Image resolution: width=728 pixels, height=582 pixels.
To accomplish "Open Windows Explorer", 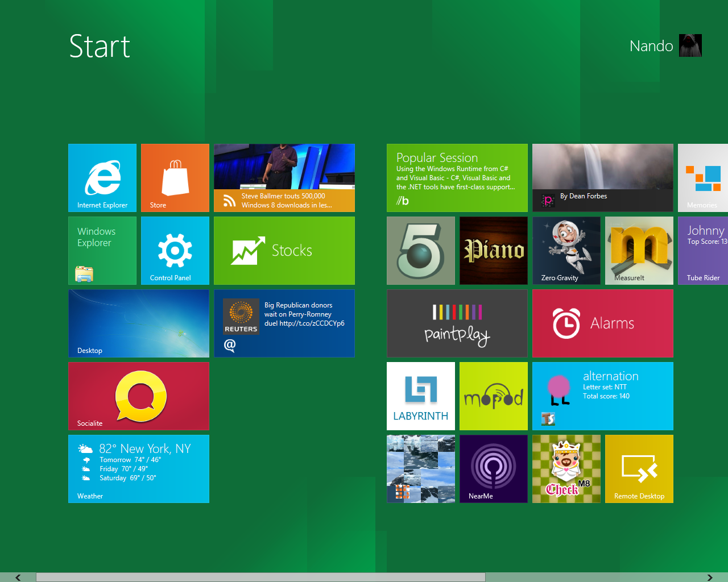I will click(102, 251).
